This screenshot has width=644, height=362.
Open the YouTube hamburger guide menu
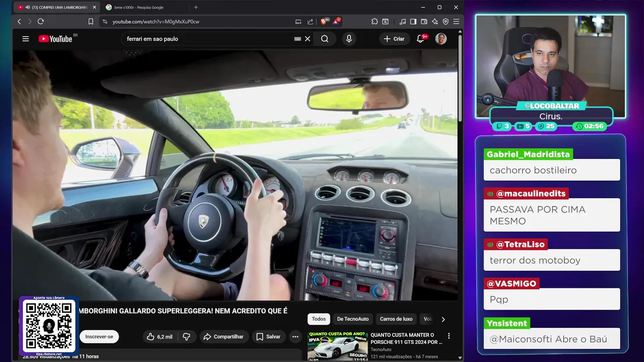tap(26, 39)
